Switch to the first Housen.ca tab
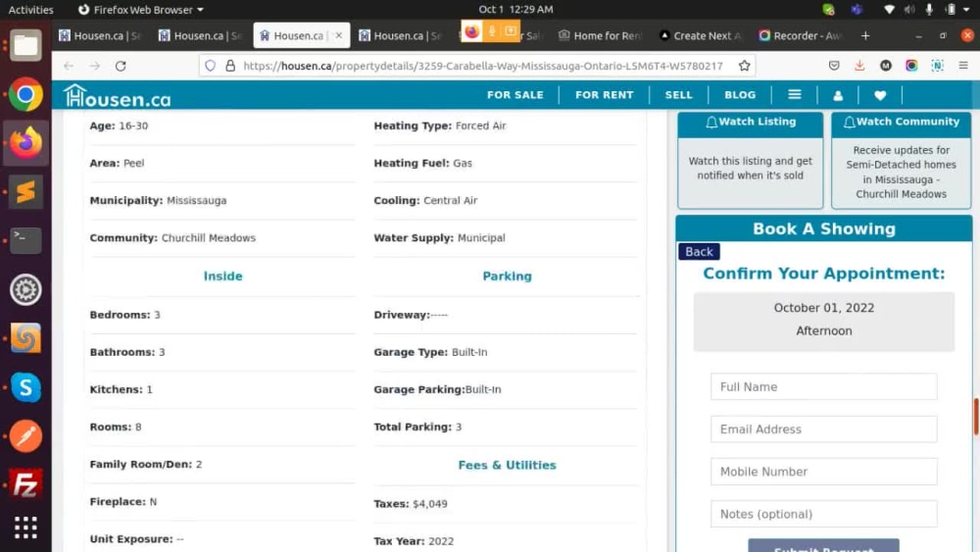Screen dimensions: 980x552 (x=100, y=35)
